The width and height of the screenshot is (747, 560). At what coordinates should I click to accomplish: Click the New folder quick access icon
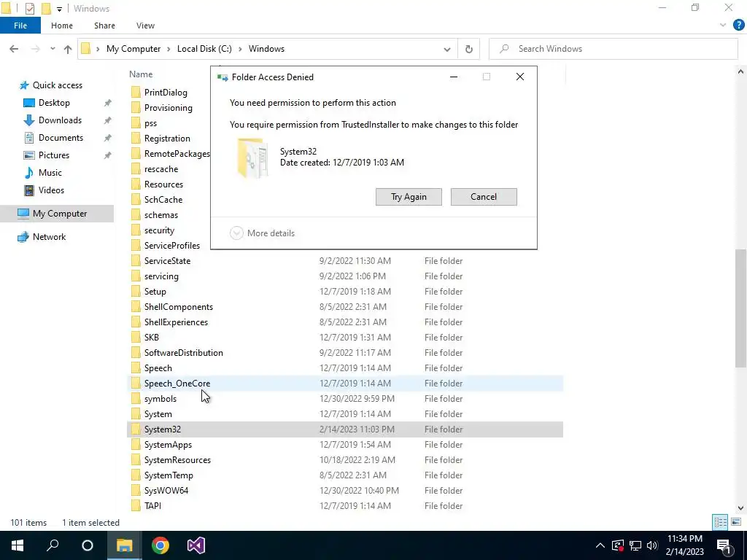click(46, 9)
